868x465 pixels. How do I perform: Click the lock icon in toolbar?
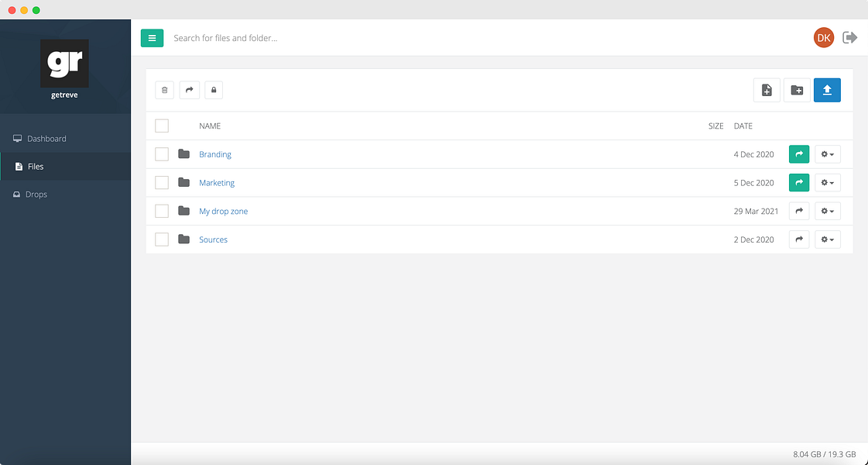(x=214, y=90)
